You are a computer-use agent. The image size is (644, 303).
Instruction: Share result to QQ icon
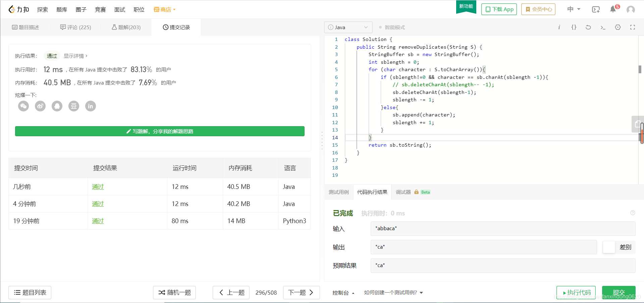(x=57, y=106)
